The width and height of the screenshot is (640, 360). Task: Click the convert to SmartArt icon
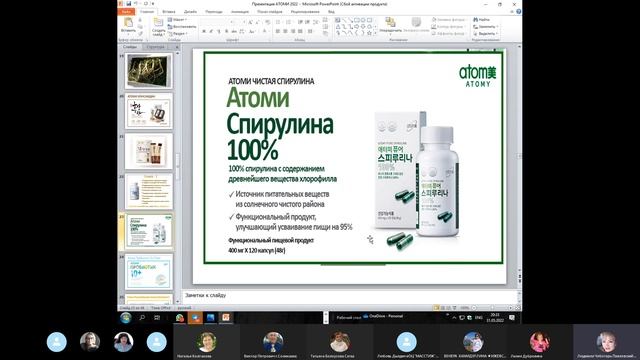[x=325, y=33]
